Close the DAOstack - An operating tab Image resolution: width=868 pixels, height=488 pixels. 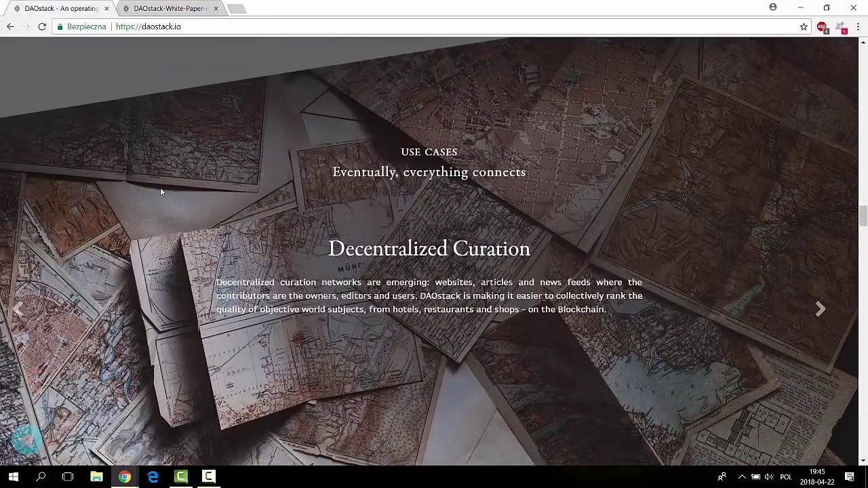point(106,9)
